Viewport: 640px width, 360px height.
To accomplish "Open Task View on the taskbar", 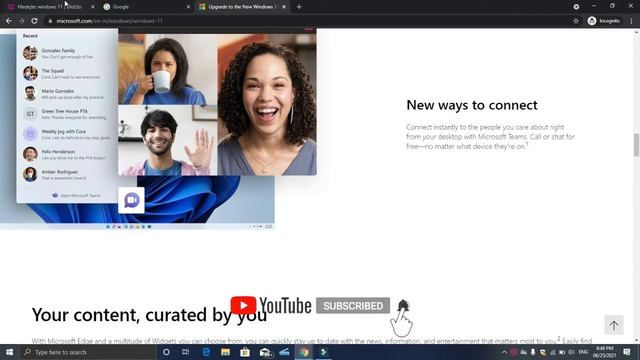I will 186,352.
